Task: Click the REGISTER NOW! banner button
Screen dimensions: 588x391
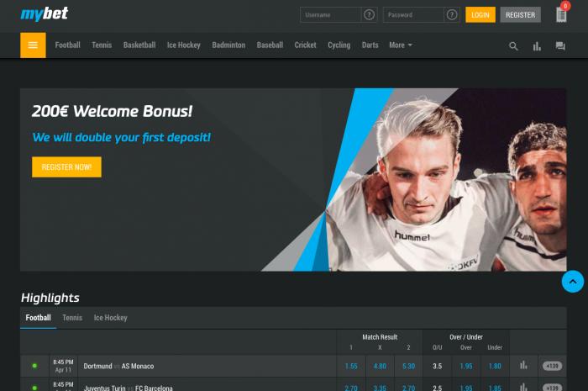Action: coord(66,167)
